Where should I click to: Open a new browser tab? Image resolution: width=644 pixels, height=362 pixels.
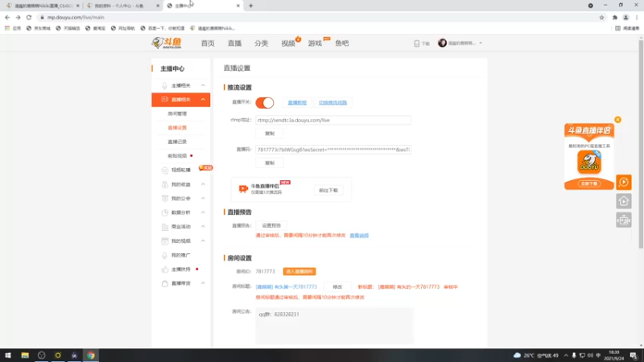pos(251,6)
